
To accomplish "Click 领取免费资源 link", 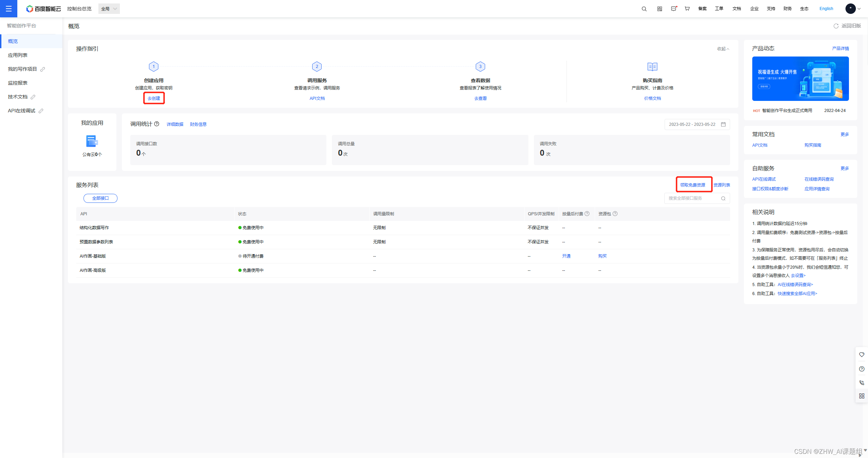I will [x=692, y=185].
